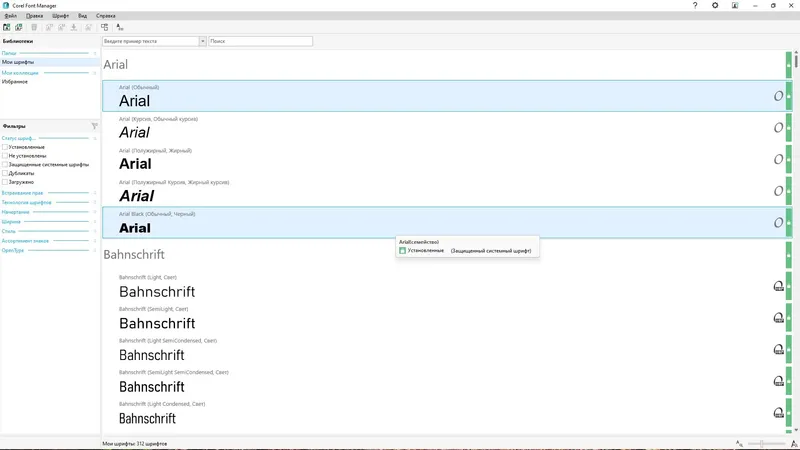Click the font grouping view toolbar icon
800x450 pixels.
[x=105, y=27]
